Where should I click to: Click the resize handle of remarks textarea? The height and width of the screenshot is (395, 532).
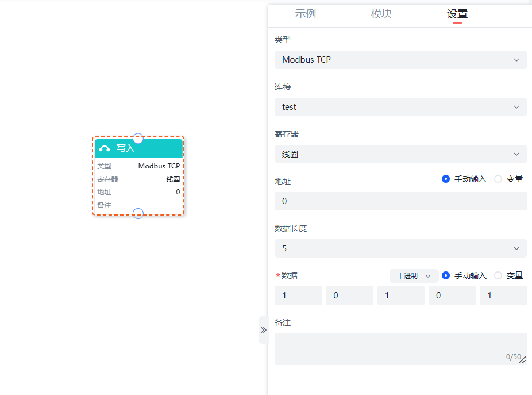[522, 360]
